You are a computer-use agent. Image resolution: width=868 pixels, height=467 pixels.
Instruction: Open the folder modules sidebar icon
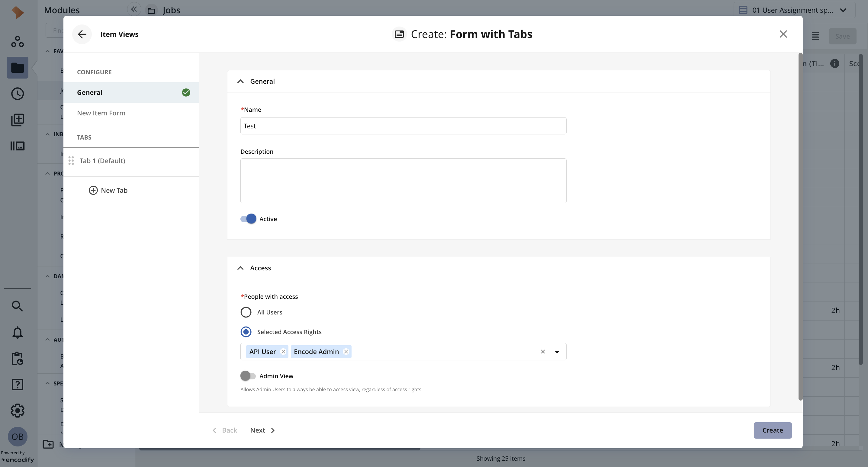(17, 68)
